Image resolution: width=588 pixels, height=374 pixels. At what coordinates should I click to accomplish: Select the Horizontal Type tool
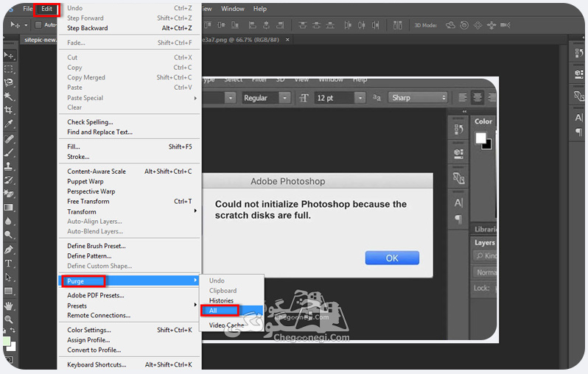(x=9, y=264)
